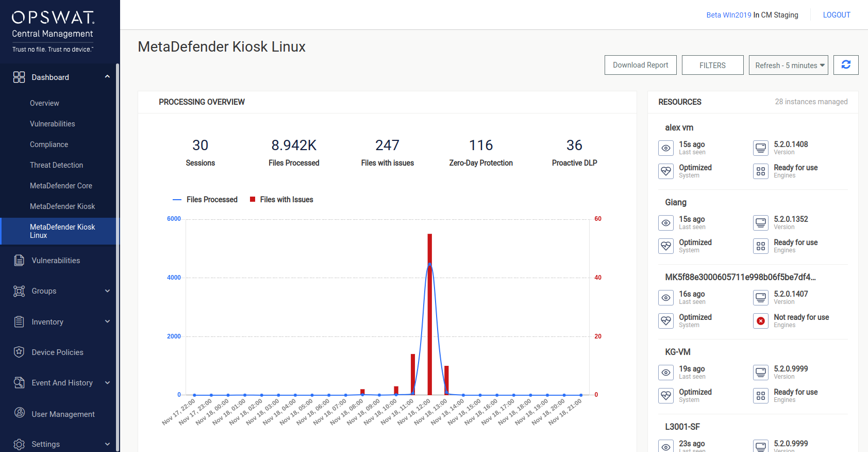Click alex vm engines grid icon
The height and width of the screenshot is (452, 868).
pos(761,171)
